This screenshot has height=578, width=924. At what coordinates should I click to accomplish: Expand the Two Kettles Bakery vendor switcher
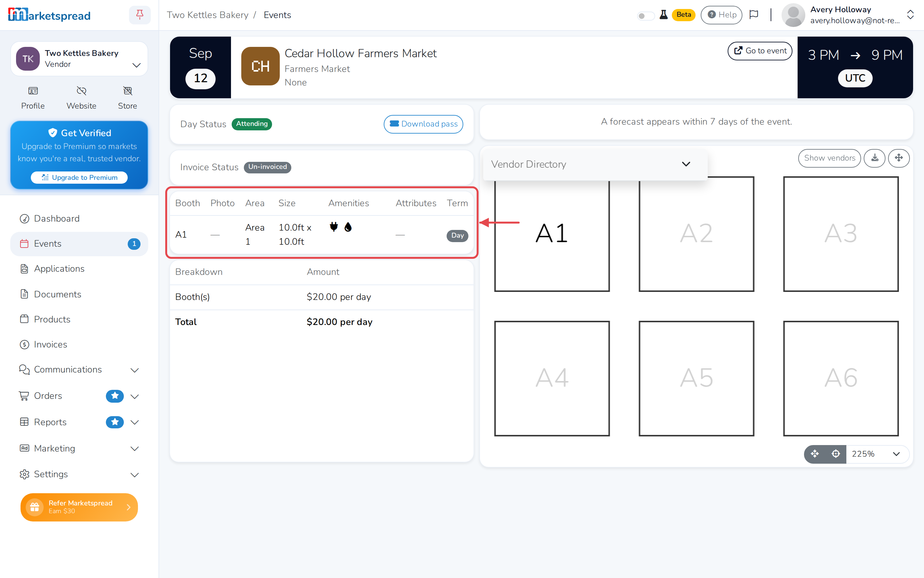coord(79,59)
